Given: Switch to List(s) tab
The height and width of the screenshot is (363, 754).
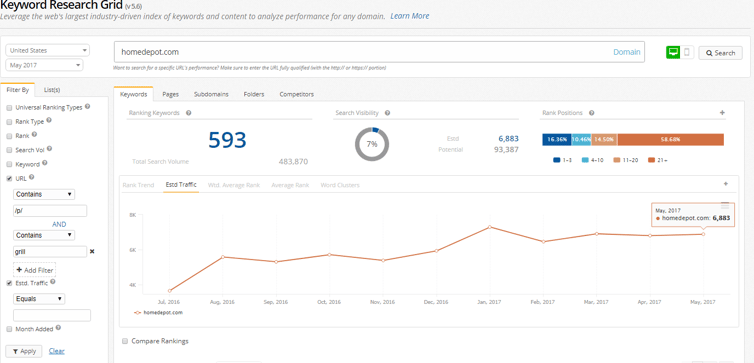Looking at the screenshot, I should (52, 90).
